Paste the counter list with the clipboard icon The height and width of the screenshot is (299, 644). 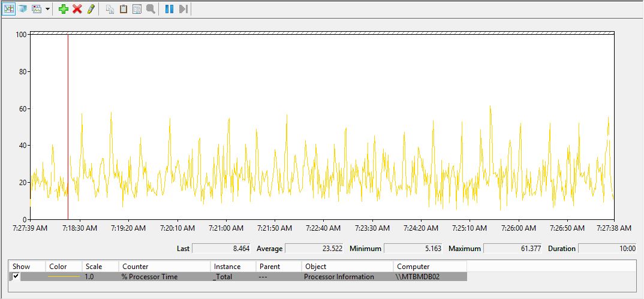pyautogui.click(x=123, y=8)
